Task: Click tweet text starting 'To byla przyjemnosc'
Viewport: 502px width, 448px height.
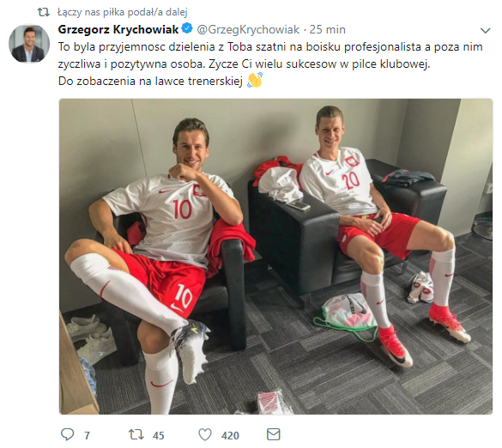Action: click(270, 56)
